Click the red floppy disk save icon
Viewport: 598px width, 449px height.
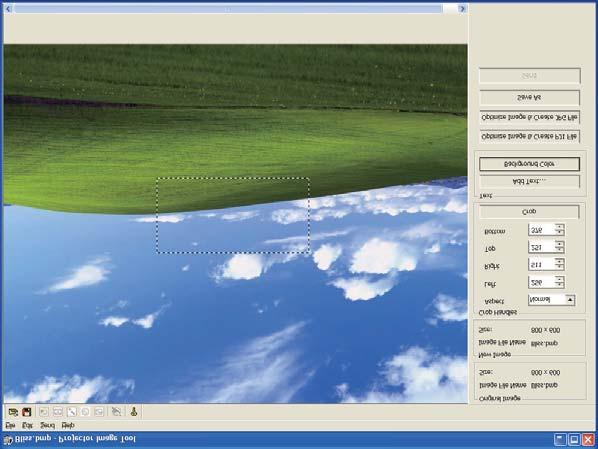tap(26, 412)
